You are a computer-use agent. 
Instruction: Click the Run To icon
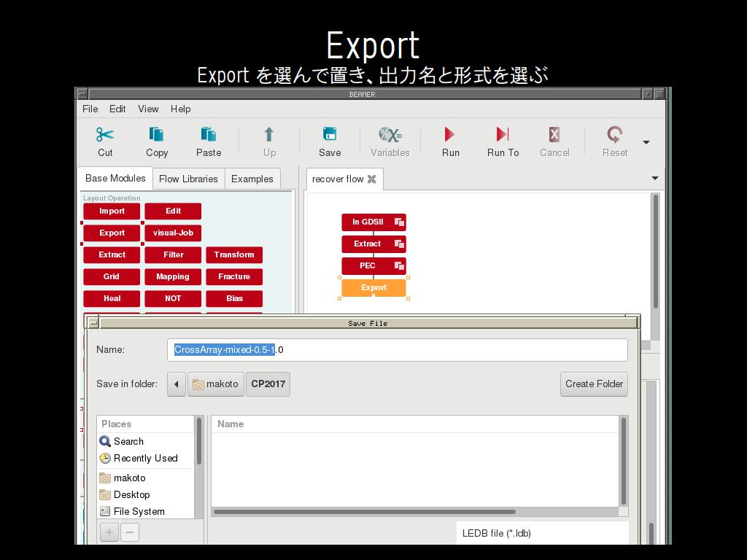coord(503,135)
